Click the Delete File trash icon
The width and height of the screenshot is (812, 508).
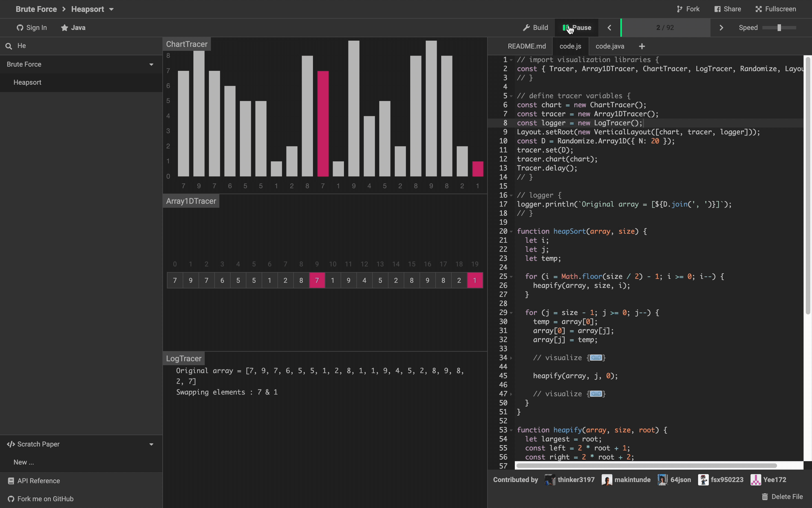[765, 497]
